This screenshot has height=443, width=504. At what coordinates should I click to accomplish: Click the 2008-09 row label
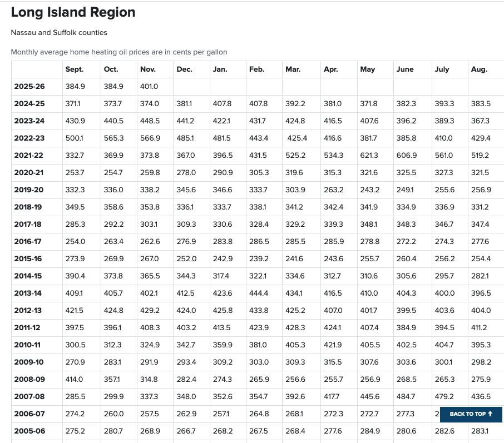[x=29, y=380]
